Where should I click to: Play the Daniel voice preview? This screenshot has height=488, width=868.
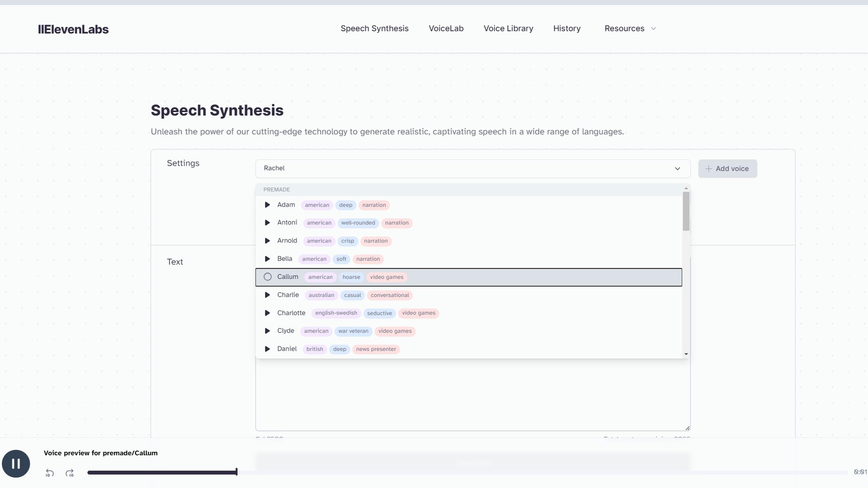click(267, 349)
